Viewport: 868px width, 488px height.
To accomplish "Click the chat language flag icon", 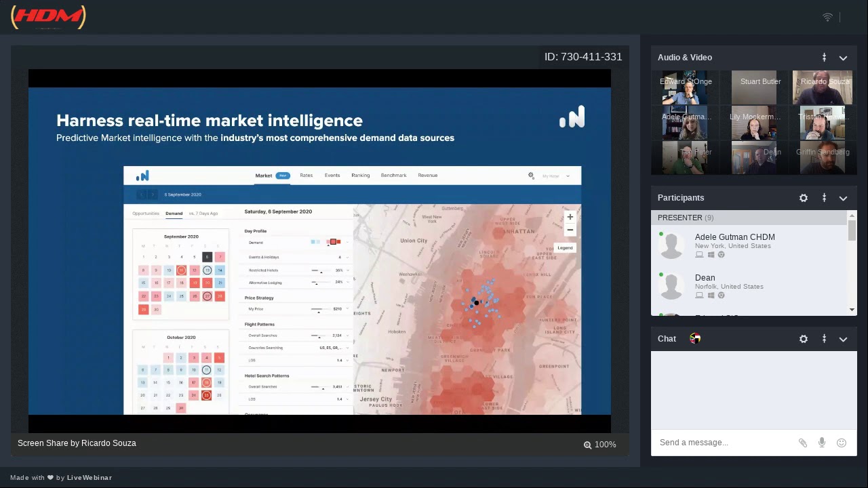I will [x=695, y=338].
